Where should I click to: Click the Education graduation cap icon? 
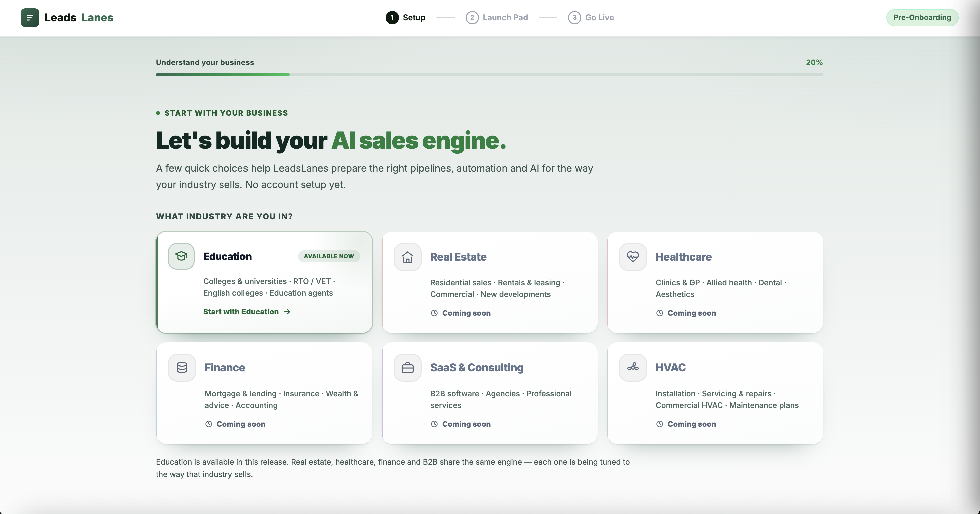181,256
